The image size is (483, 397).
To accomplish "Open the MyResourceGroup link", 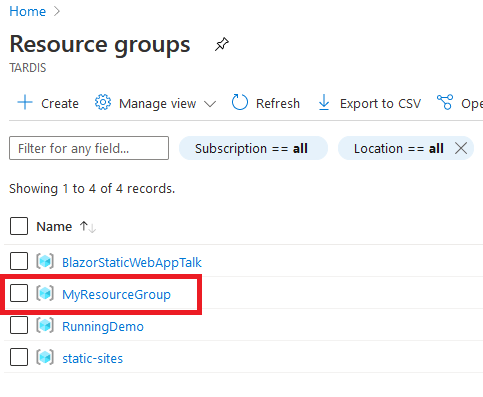I will (x=116, y=295).
